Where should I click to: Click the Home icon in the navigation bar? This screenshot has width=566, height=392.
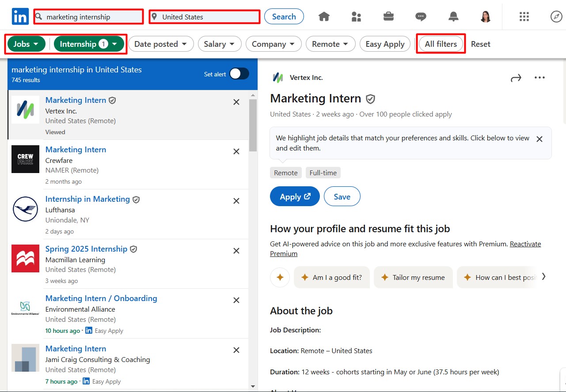pos(324,16)
